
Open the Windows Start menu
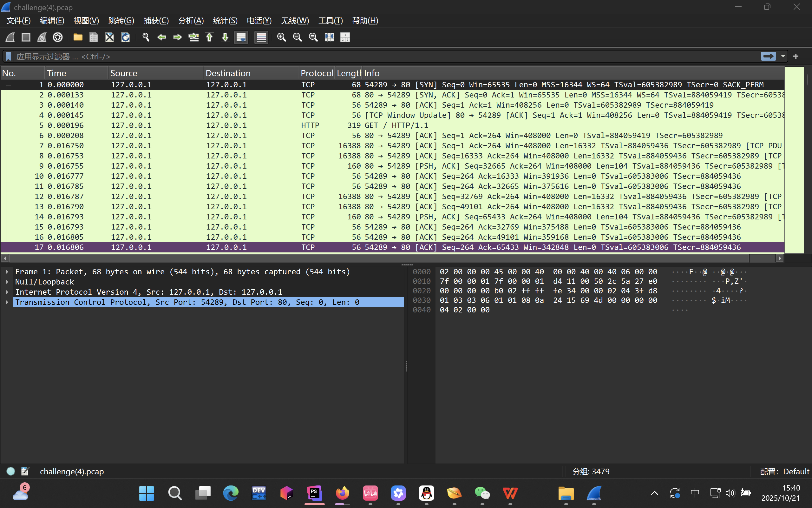pyautogui.click(x=147, y=493)
